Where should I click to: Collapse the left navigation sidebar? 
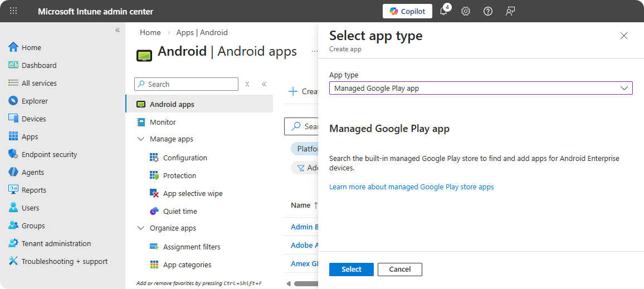pos(118,30)
